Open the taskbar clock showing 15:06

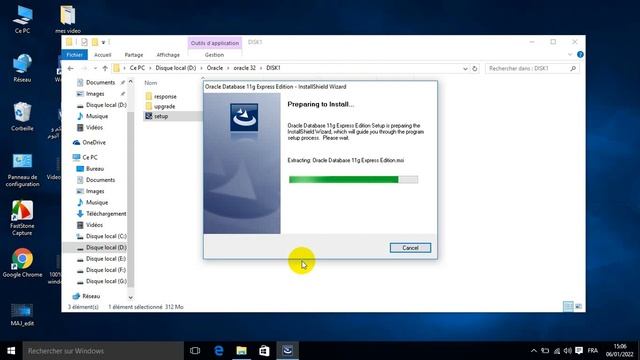[619, 351]
